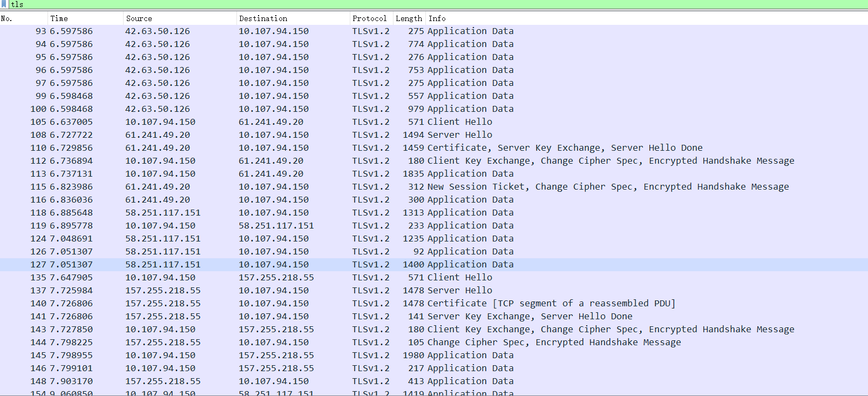
Task: Select Server Hello packet 137 from 157.255.218.55
Action: click(434, 291)
